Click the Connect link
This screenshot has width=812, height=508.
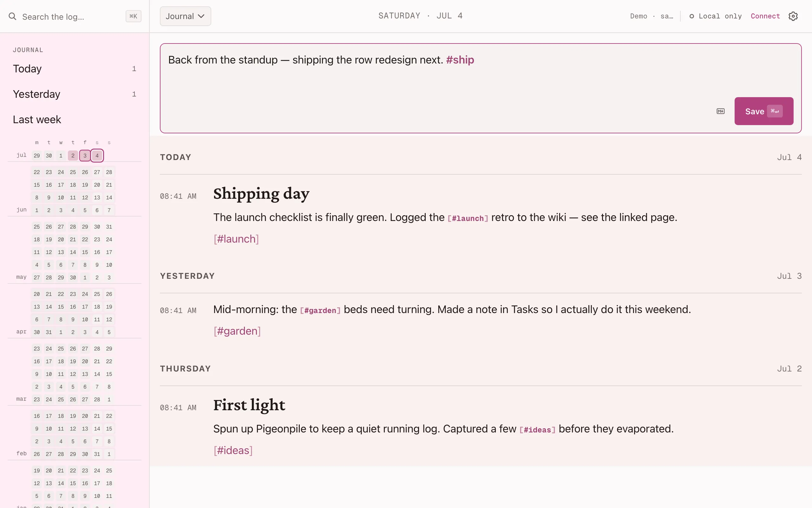click(x=765, y=16)
